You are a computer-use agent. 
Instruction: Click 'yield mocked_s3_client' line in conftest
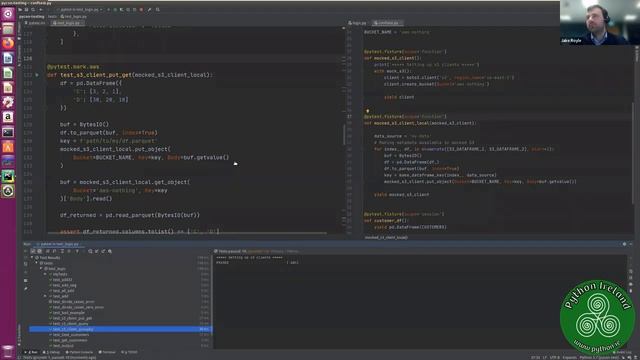click(x=402, y=195)
